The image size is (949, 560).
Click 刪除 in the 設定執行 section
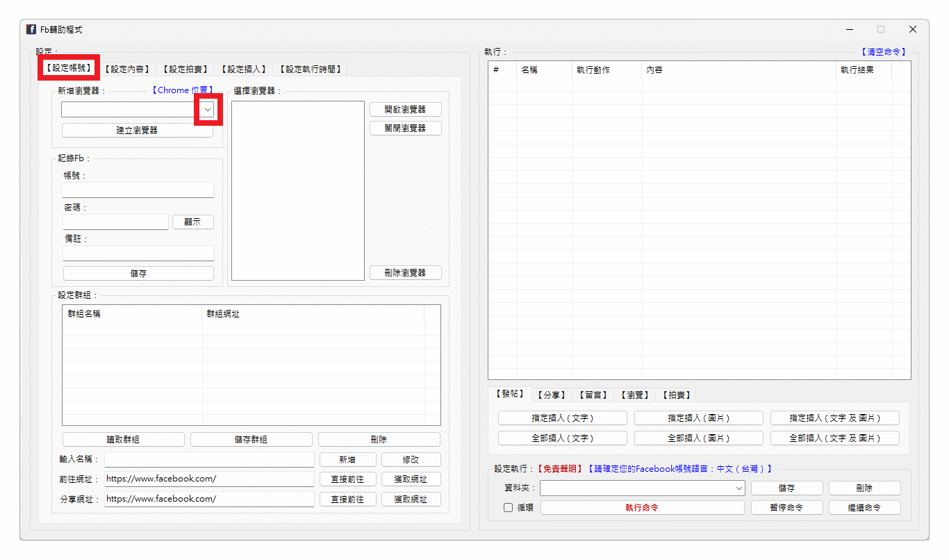865,488
